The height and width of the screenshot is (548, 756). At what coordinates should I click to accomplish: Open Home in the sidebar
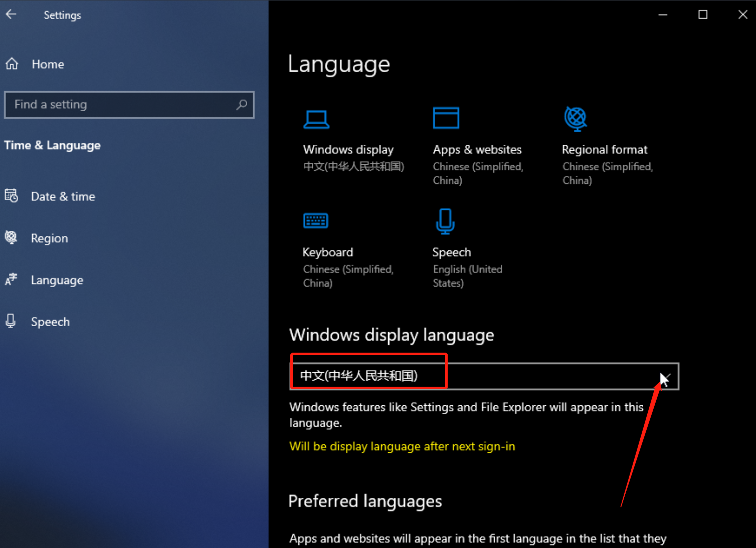(x=48, y=64)
